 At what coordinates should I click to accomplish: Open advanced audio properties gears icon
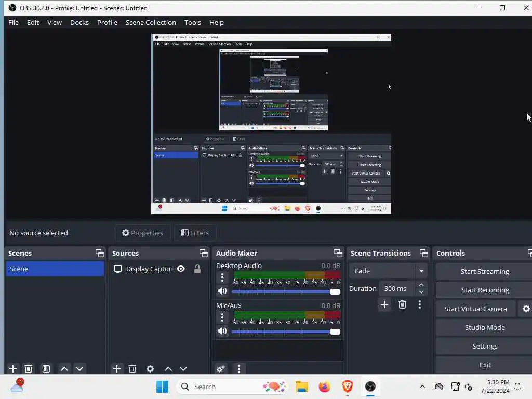point(220,369)
